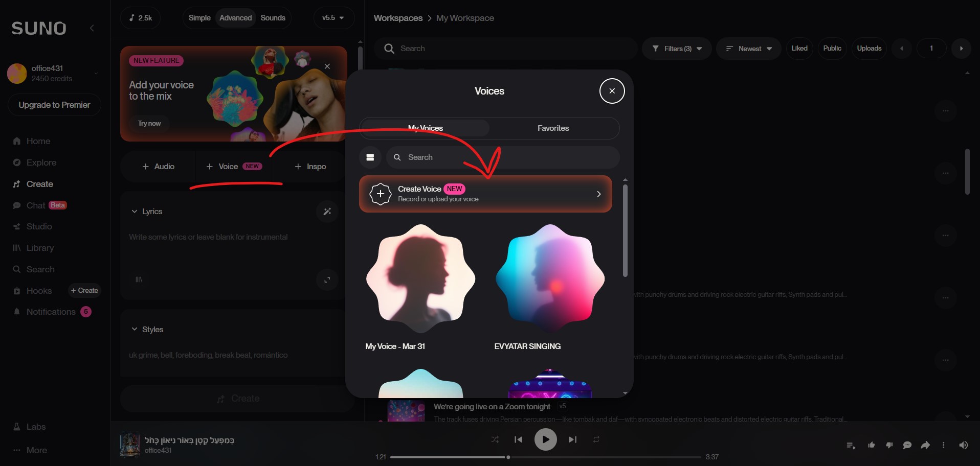
Task: Switch to the Favorites tab
Action: (x=553, y=128)
